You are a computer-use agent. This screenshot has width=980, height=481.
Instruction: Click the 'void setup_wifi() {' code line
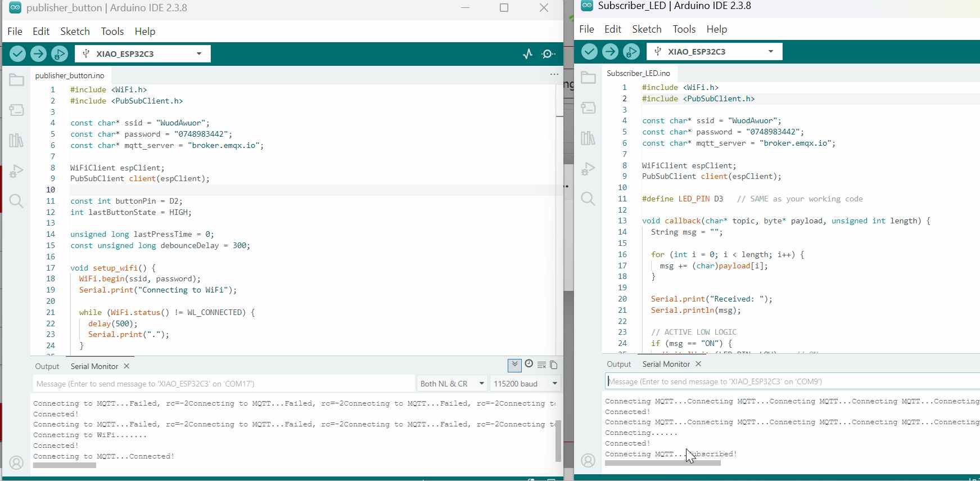pos(113,268)
